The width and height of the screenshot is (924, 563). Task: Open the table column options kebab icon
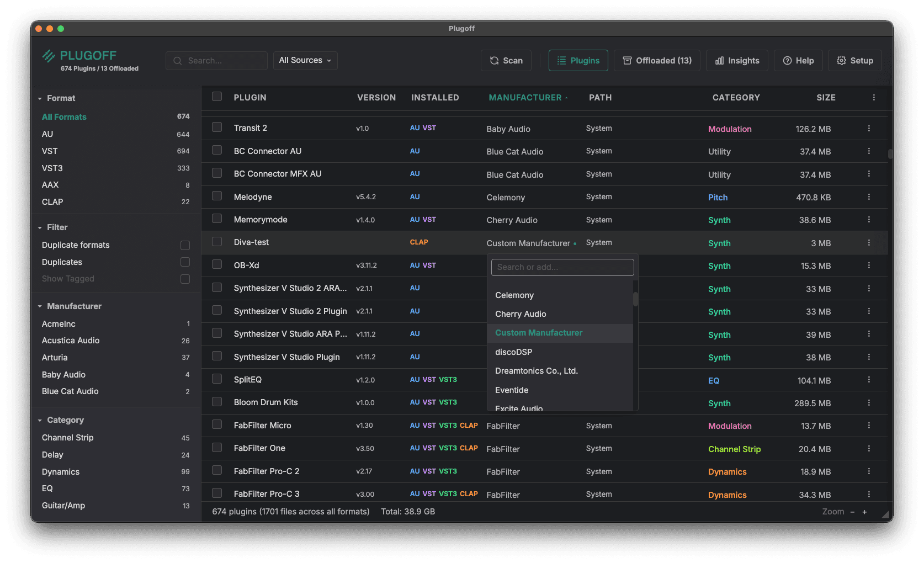click(874, 98)
